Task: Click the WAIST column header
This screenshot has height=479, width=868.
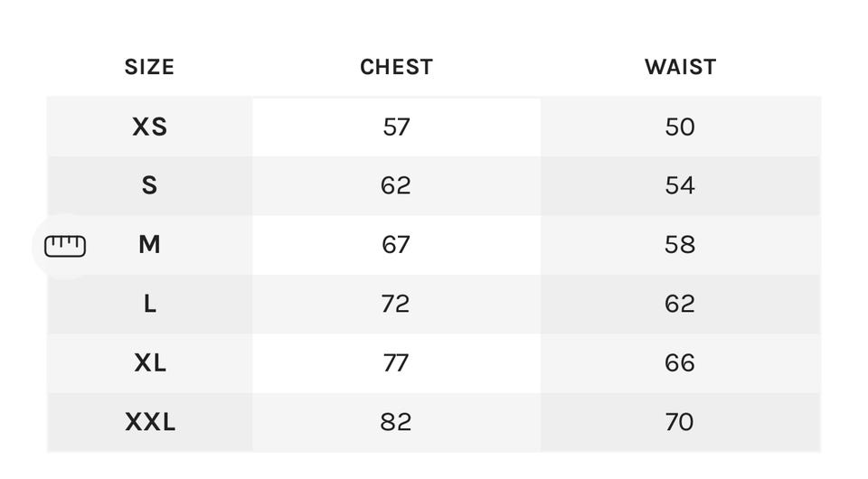Action: tap(680, 68)
